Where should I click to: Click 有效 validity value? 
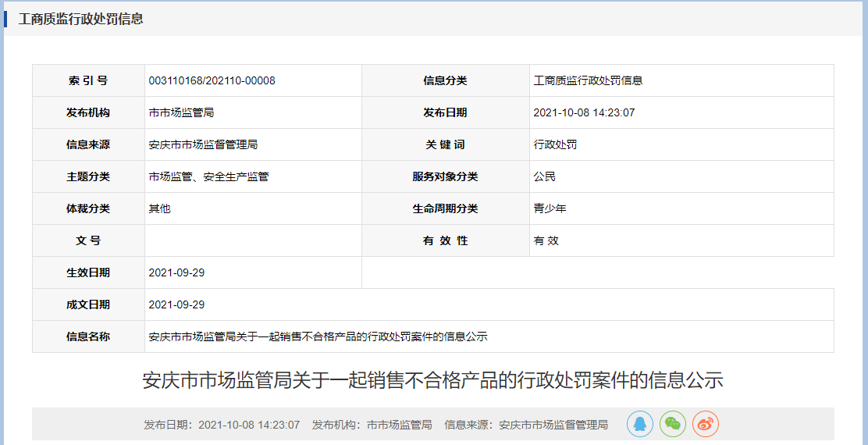[x=546, y=240]
